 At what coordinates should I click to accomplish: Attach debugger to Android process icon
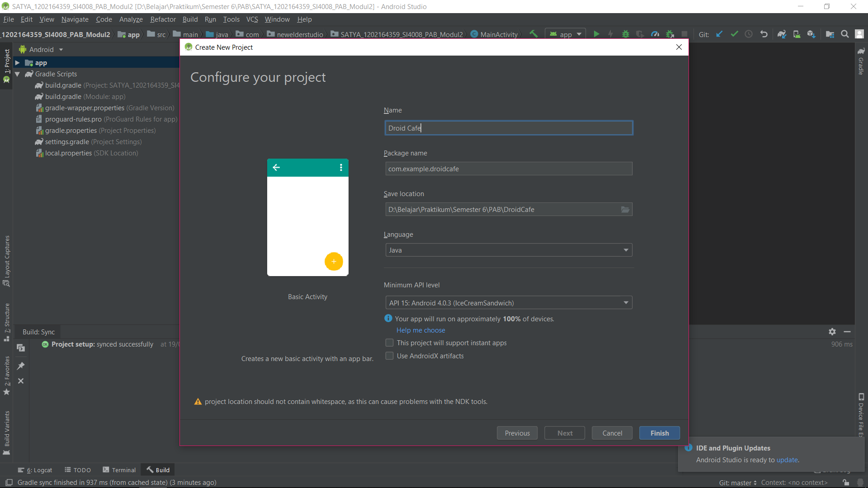click(x=670, y=34)
